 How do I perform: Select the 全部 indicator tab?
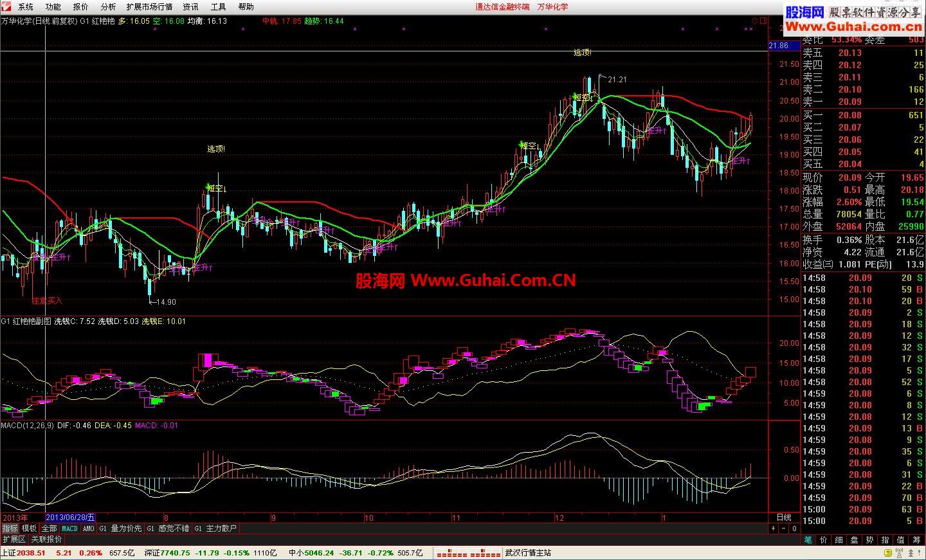[x=49, y=528]
